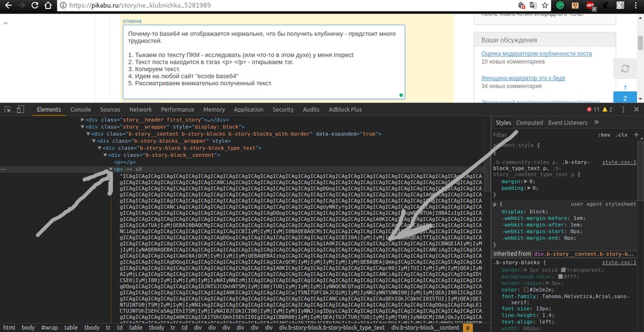
Task: Click the comment text editing area
Action: pos(263,62)
